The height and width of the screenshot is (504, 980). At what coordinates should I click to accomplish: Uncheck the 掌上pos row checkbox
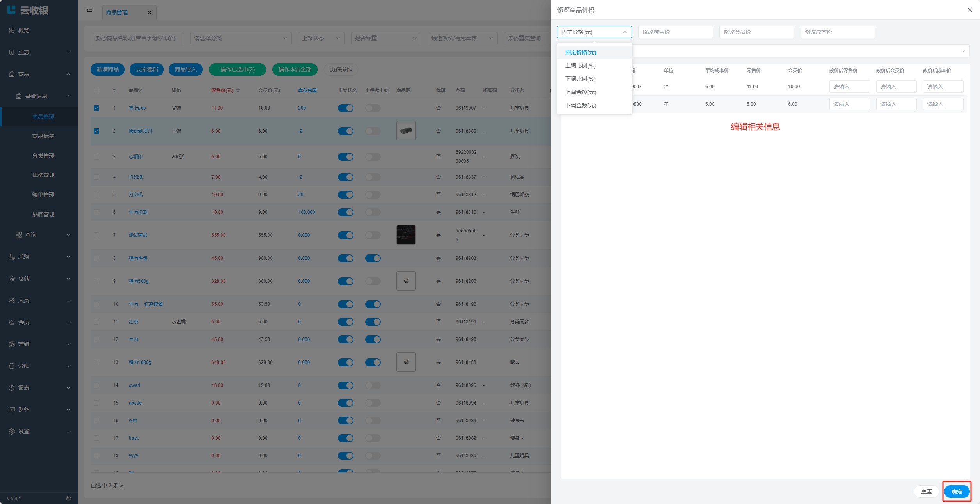(x=96, y=108)
